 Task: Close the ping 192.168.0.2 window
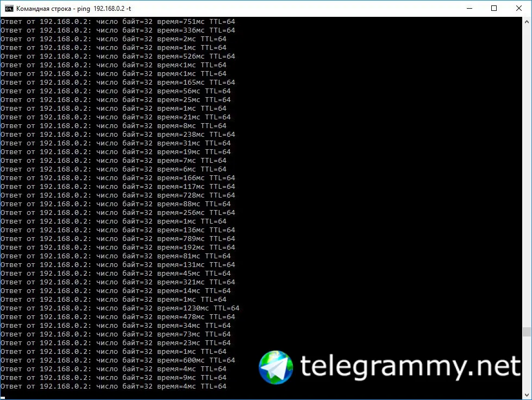[x=519, y=9]
